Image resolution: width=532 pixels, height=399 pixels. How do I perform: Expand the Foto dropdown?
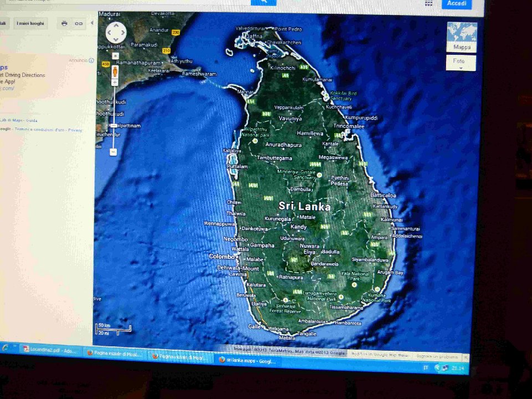[x=461, y=63]
